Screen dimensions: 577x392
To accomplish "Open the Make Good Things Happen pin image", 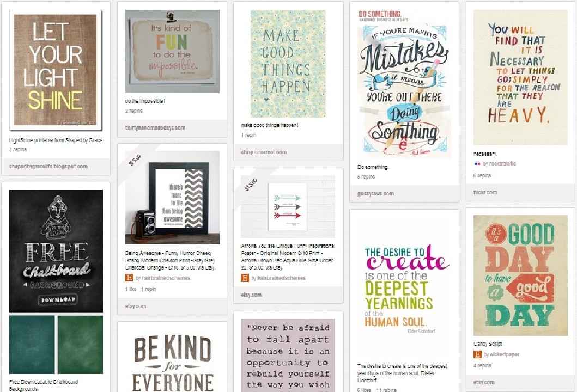I will click(x=288, y=64).
